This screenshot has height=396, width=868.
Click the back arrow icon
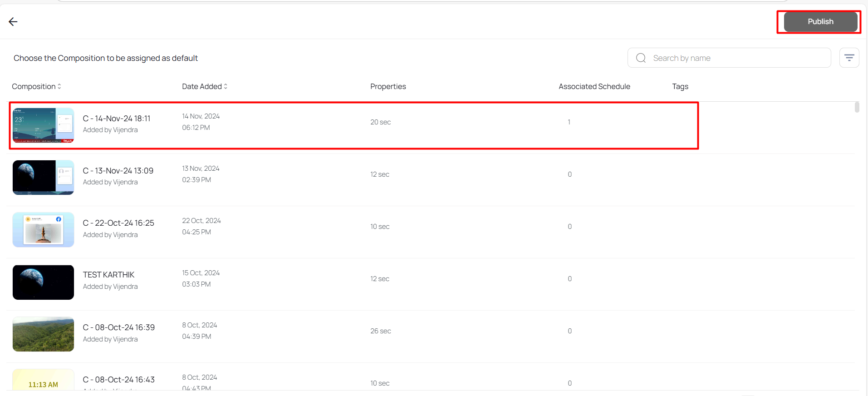pos(13,22)
